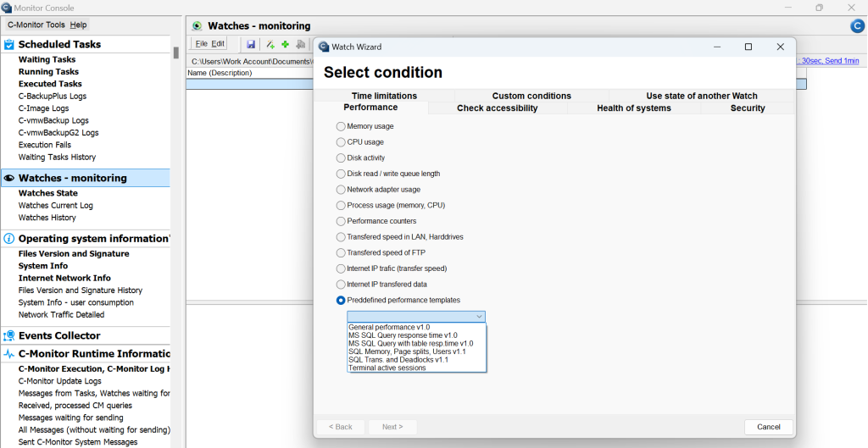This screenshot has width=868, height=448.
Task: Click the C-Monitor Runtime Information pulse icon
Action: [x=8, y=354]
